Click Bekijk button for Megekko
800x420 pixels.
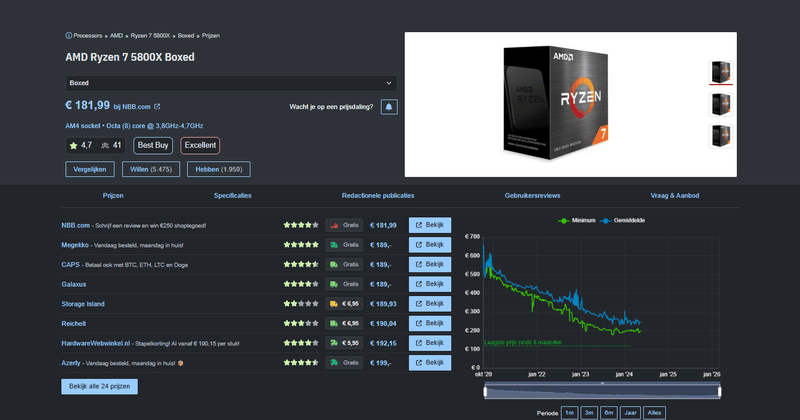pos(430,244)
